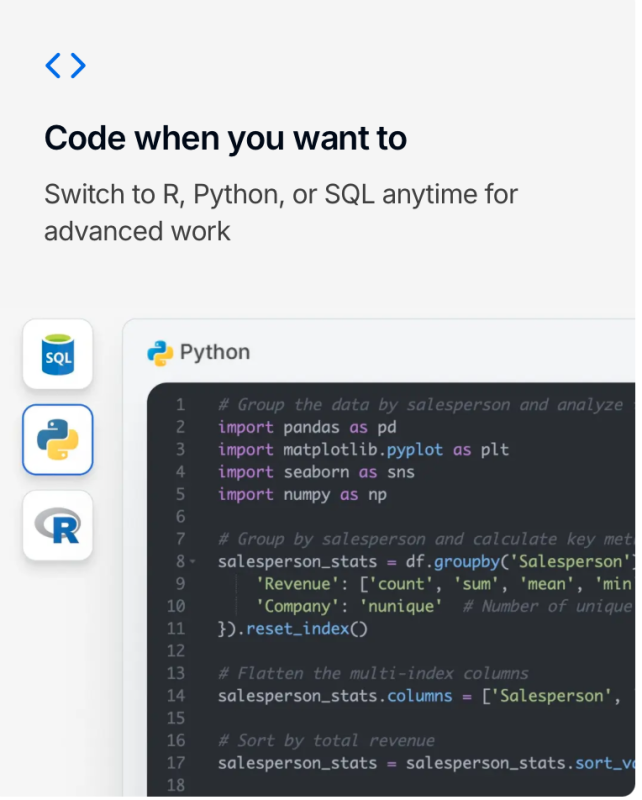Click the "import matplotlib.pyplot as plt" line
642x800 pixels.
point(363,450)
